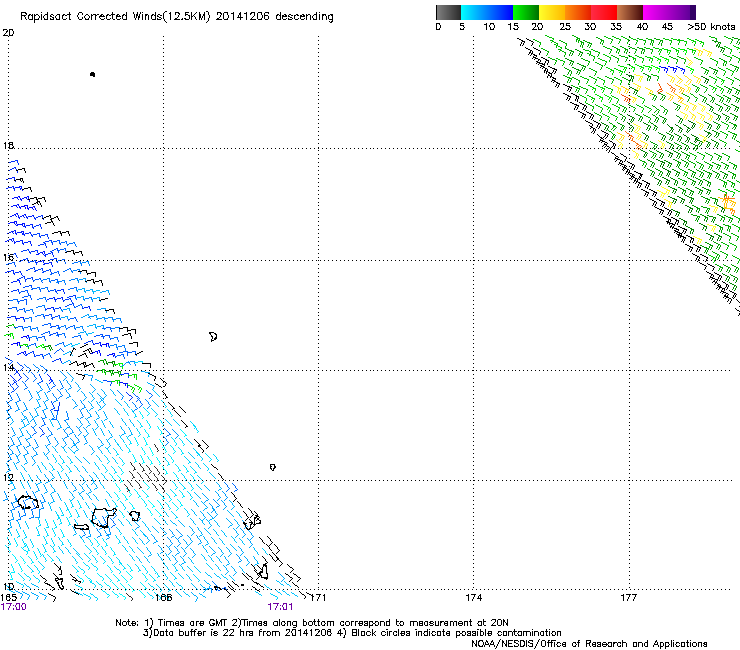Click the latitude label '12' on left axis
The height and width of the screenshot is (650, 740).
point(8,477)
